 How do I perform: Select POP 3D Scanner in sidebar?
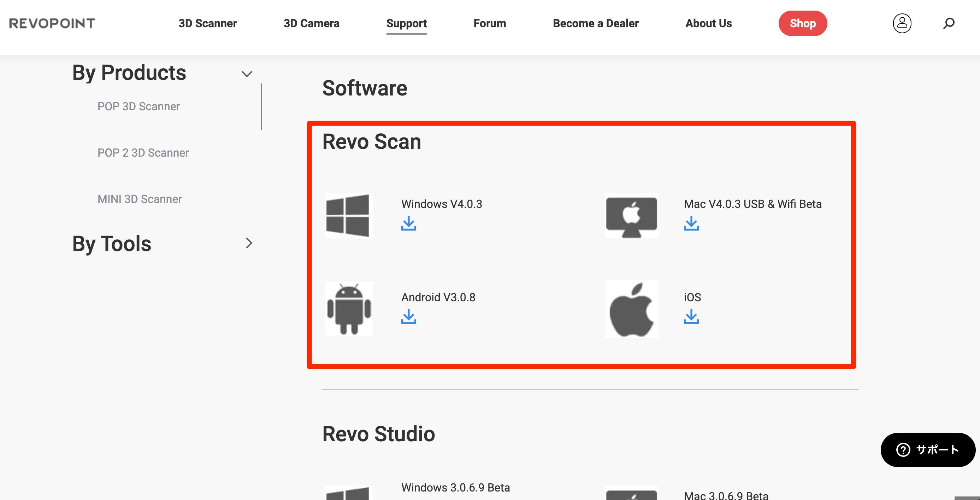[x=138, y=106]
